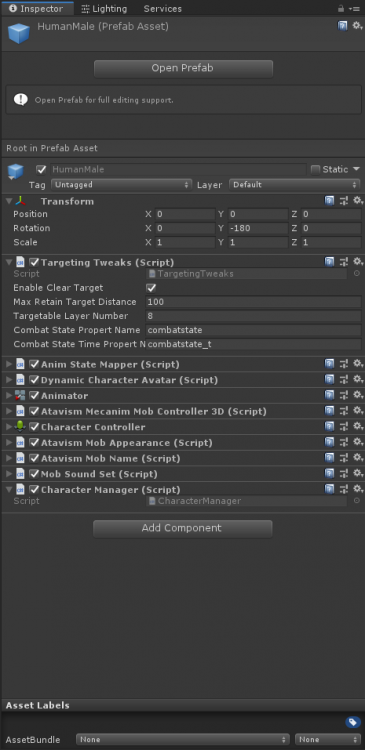Disable Dynamic Character Avatar component checkbox
The image size is (365, 750).
point(34,380)
